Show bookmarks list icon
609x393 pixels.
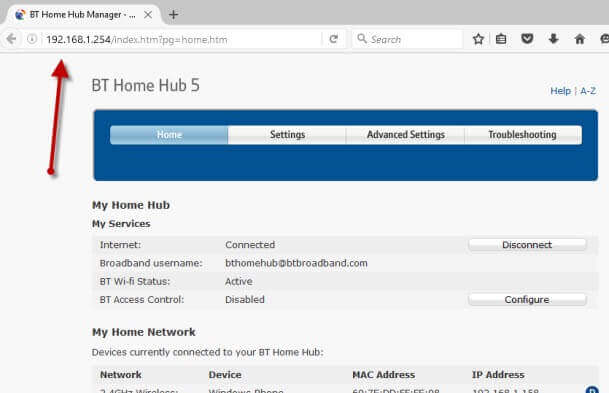point(501,39)
